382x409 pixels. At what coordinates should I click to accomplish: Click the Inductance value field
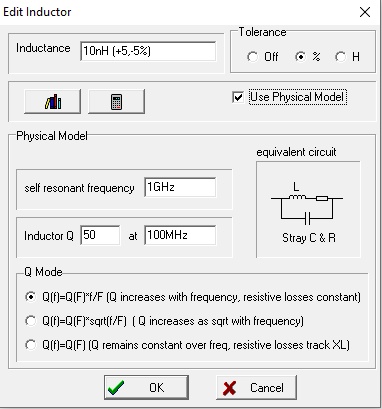[148, 51]
